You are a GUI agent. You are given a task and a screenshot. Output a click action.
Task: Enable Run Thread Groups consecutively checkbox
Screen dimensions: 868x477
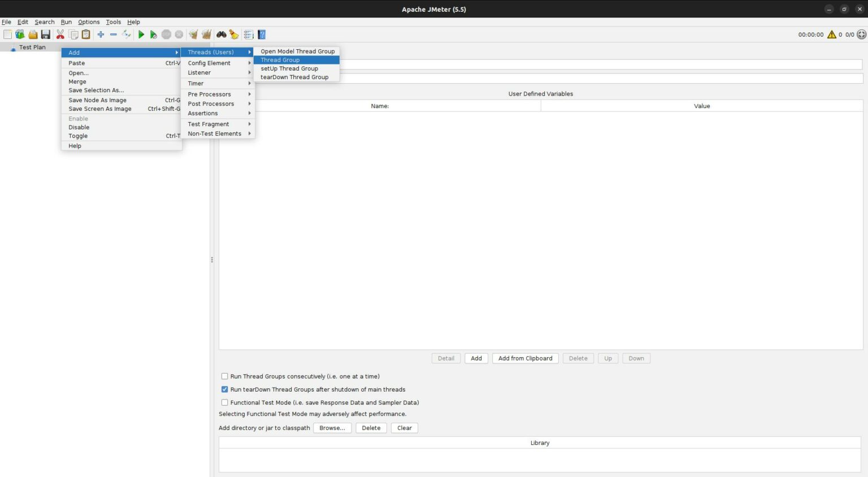pyautogui.click(x=224, y=376)
